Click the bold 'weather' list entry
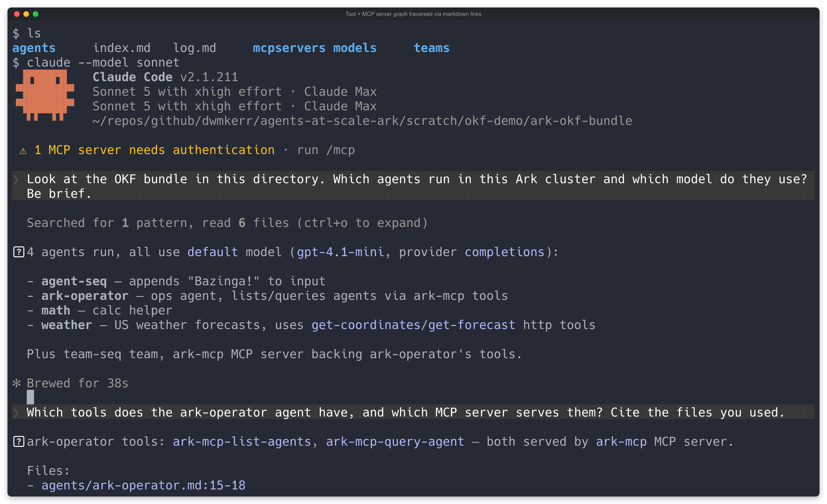Image resolution: width=827 pixels, height=504 pixels. pos(67,325)
